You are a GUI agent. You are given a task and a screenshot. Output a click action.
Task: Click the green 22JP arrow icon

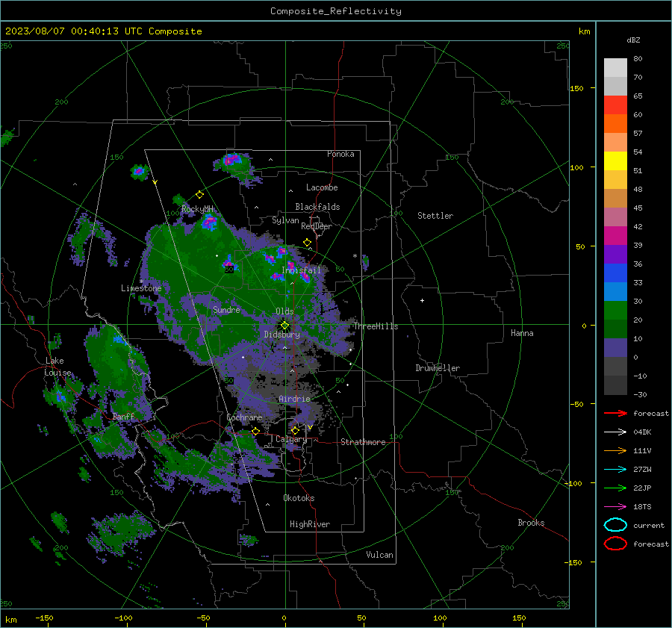click(615, 488)
